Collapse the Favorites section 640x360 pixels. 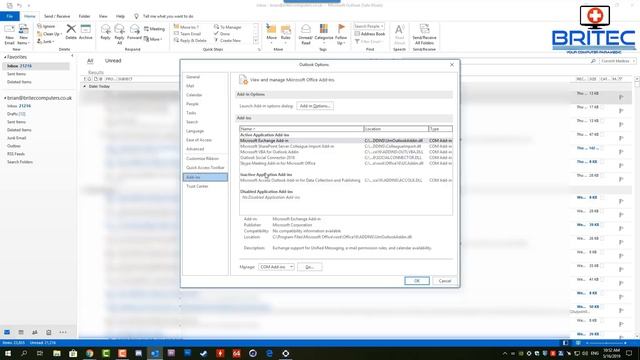[5, 57]
